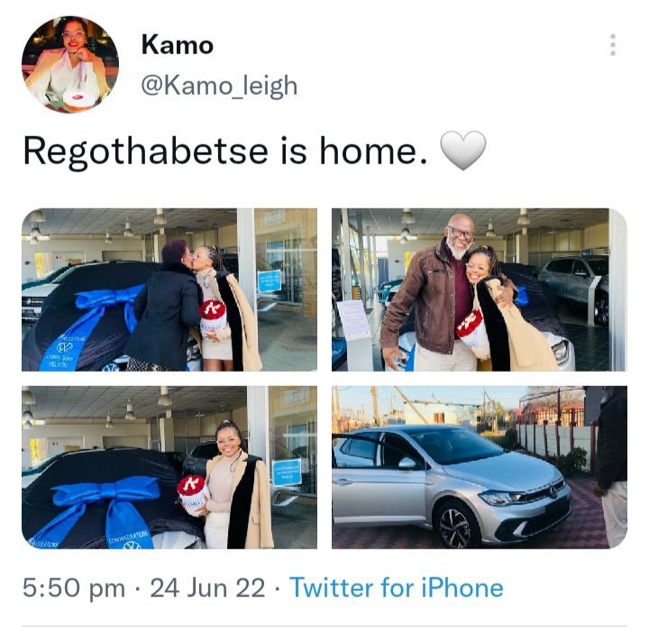Click the grey SUV behind the hugging pair
The width and height of the screenshot is (649, 644).
[575, 286]
